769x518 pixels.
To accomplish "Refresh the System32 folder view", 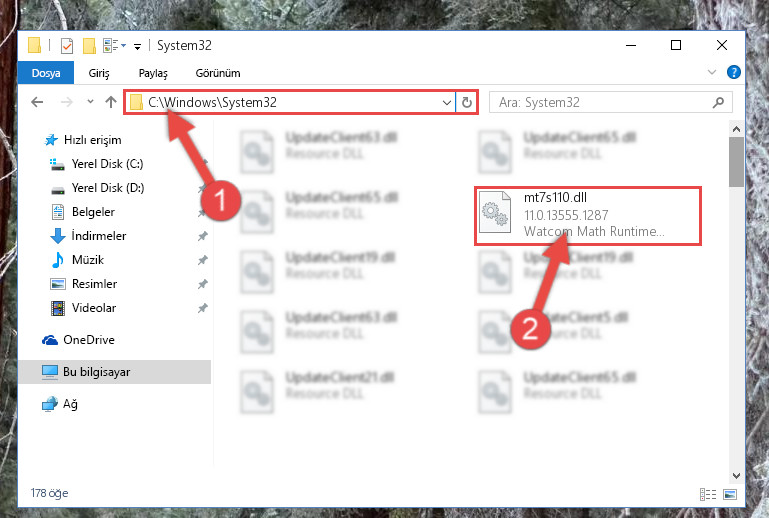I will [x=467, y=102].
